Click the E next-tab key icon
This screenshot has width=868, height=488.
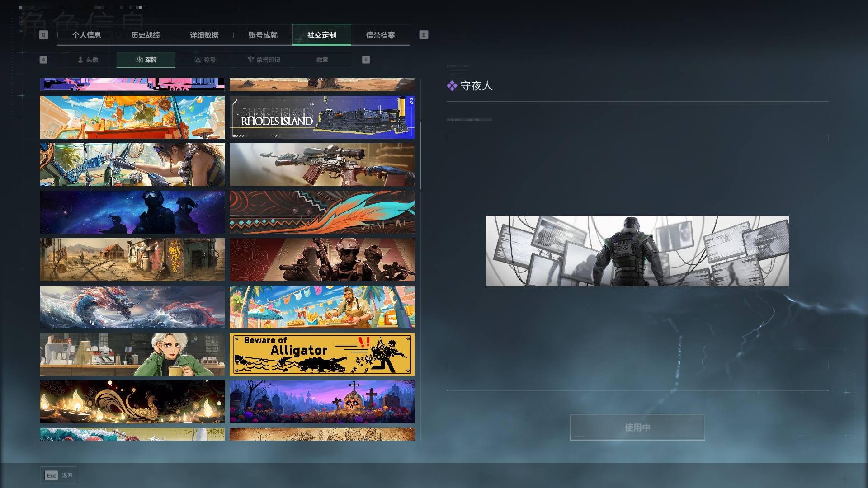(x=424, y=35)
